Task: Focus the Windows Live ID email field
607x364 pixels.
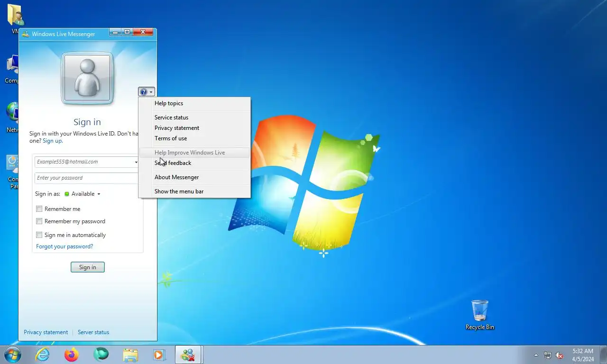Action: click(x=84, y=162)
